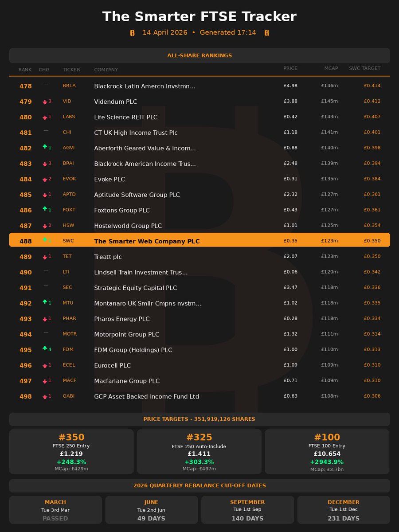This screenshot has height=532, width=399.
Task: Click the red down arrow in the ECEL row
Action: tap(45, 366)
